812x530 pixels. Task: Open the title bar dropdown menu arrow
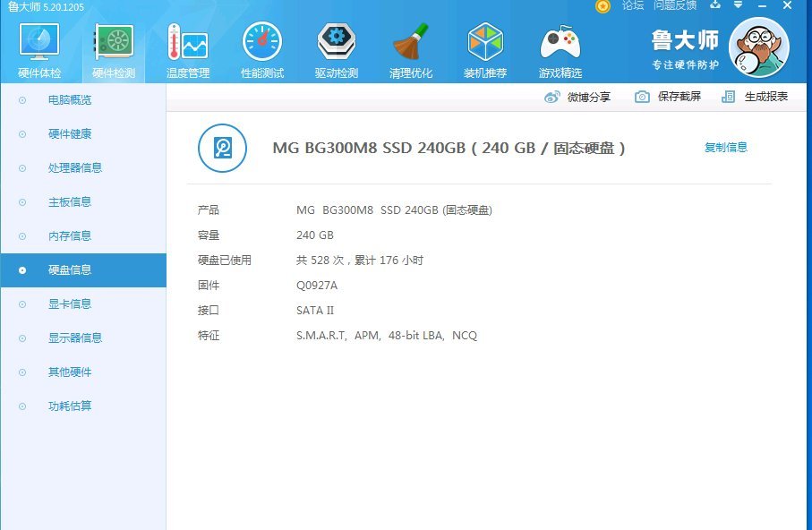pyautogui.click(x=738, y=4)
